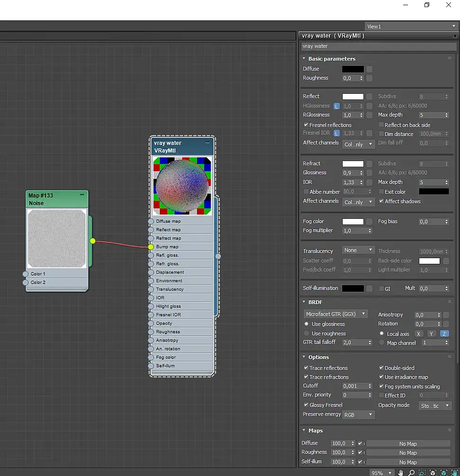Image resolution: width=460 pixels, height=476 pixels.
Task: Click the Diffuse map slot button
Action: coord(369,69)
